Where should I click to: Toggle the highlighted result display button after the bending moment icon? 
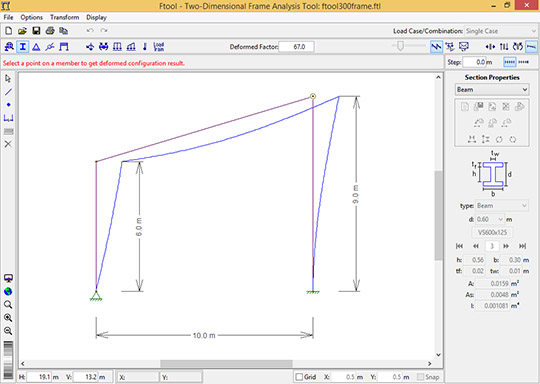(532, 46)
